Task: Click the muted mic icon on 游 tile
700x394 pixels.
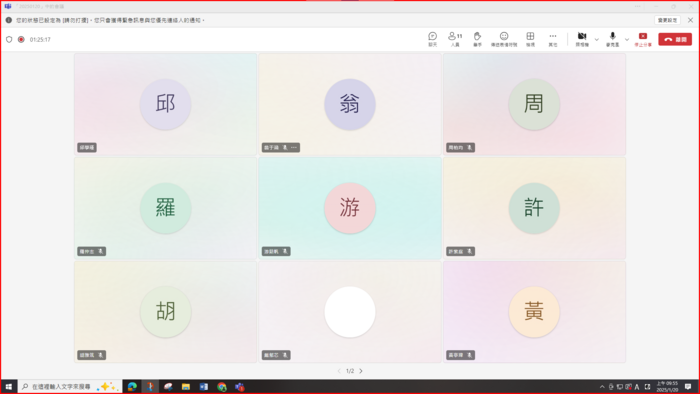Action: (285, 251)
